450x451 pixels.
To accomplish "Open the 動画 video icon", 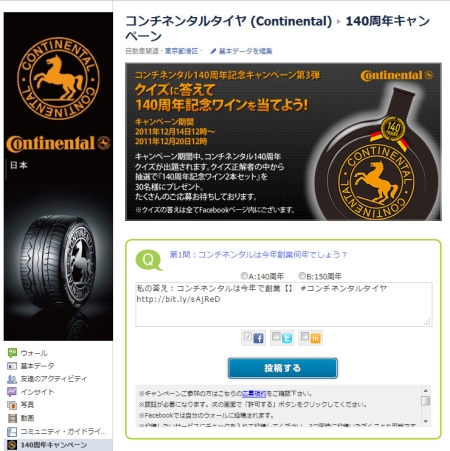I will tap(12, 418).
